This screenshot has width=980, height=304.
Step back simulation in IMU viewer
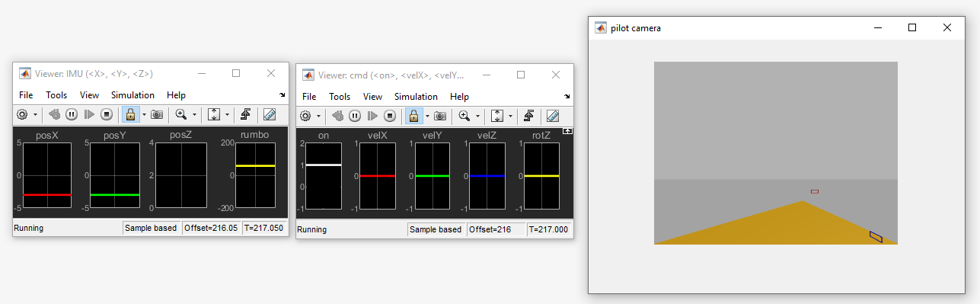[x=54, y=114]
